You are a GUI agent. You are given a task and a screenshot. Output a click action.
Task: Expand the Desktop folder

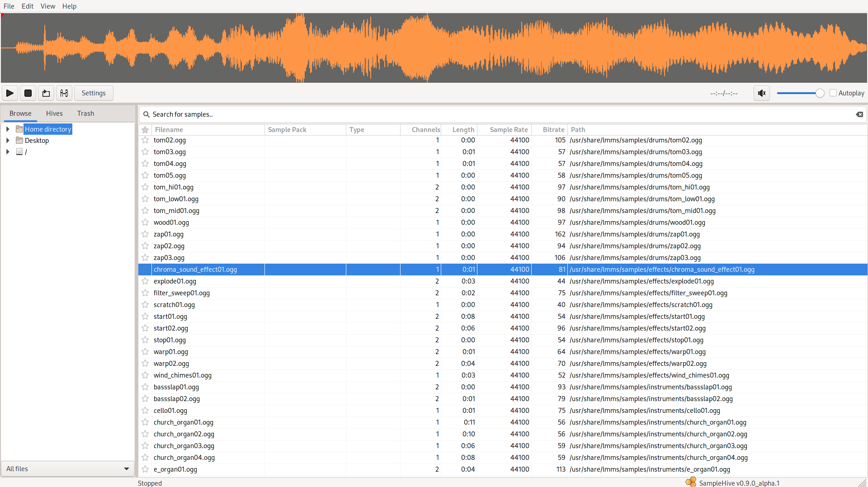tap(7, 140)
